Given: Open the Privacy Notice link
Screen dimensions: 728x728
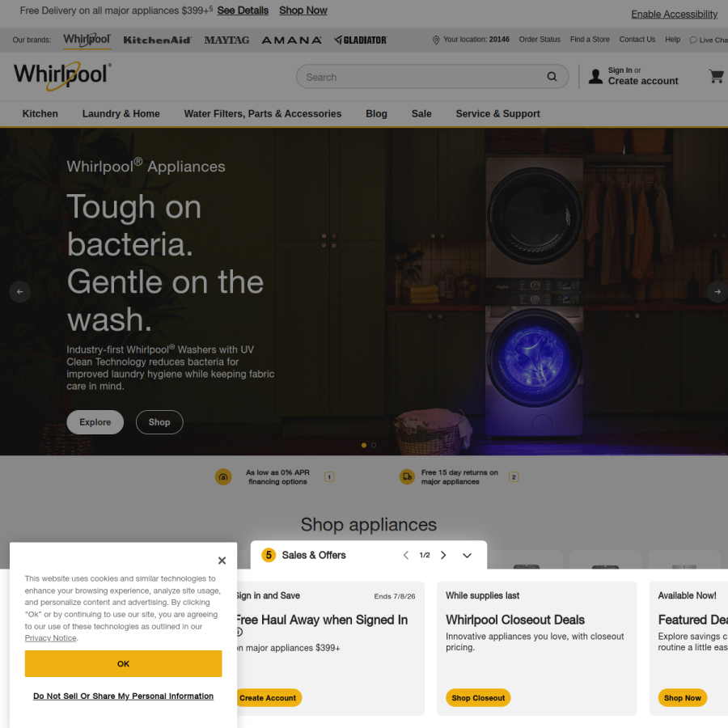Looking at the screenshot, I should [x=51, y=638].
